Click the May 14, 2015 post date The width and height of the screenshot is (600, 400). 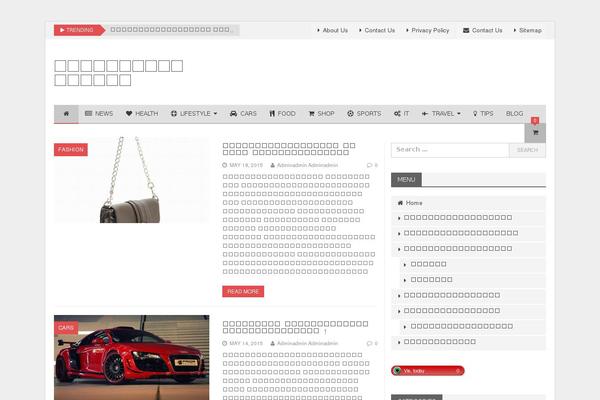pos(246,343)
